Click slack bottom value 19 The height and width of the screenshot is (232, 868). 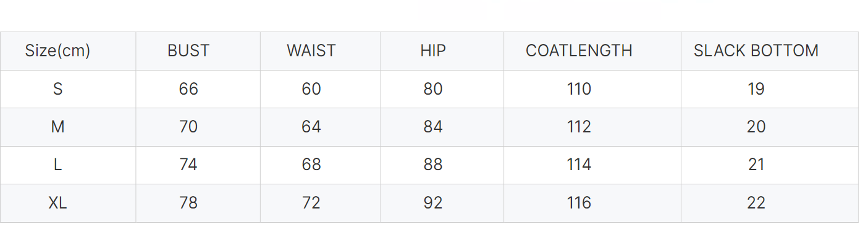756,89
